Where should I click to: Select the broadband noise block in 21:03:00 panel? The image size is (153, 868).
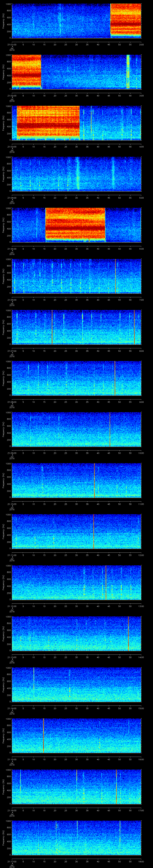[x=48, y=122]
